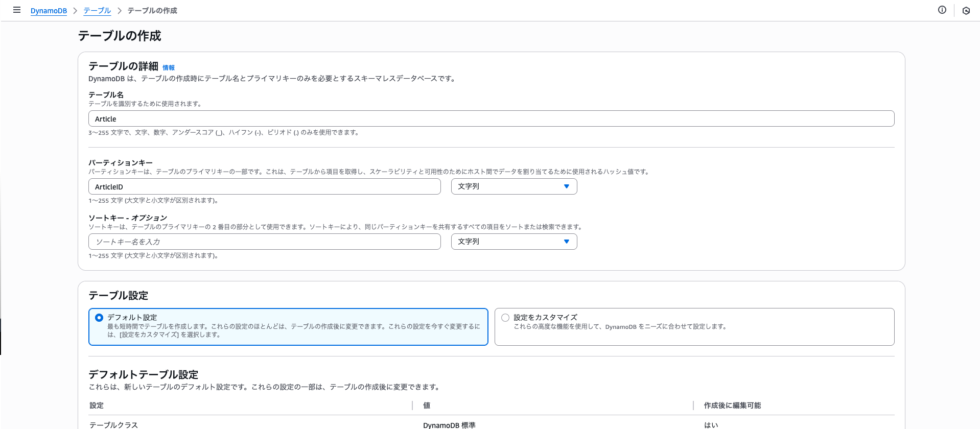Click the DynamoDB 標準 value cell
Screen dimensions: 980x429
click(449, 425)
